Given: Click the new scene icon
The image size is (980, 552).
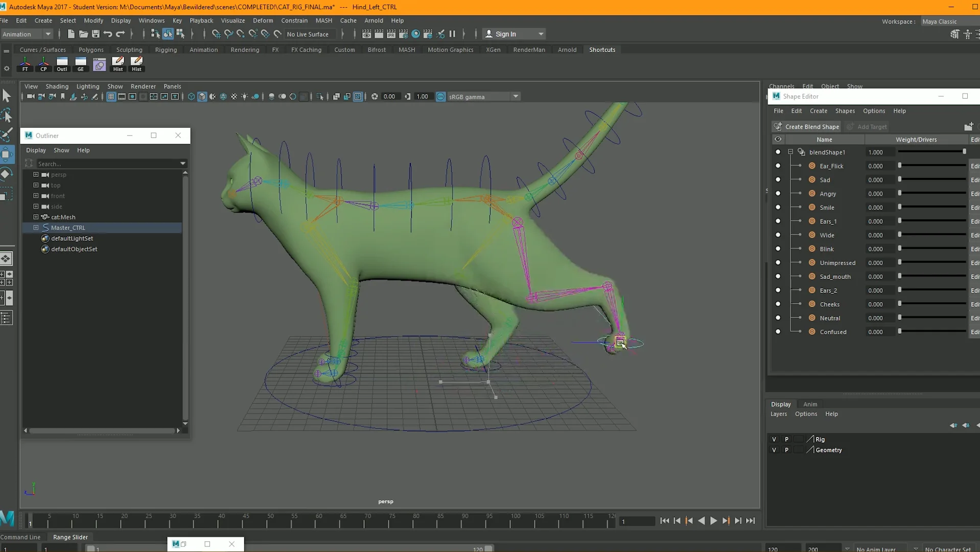Looking at the screenshot, I should click(x=71, y=34).
